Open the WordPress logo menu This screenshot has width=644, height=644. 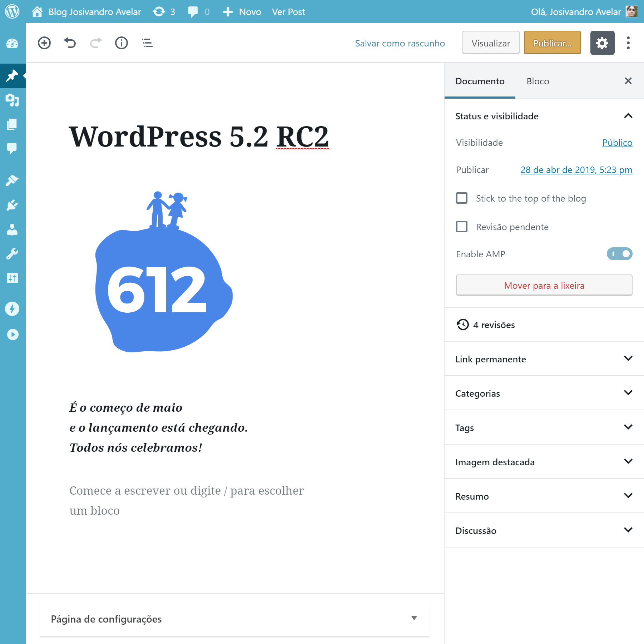(12, 11)
